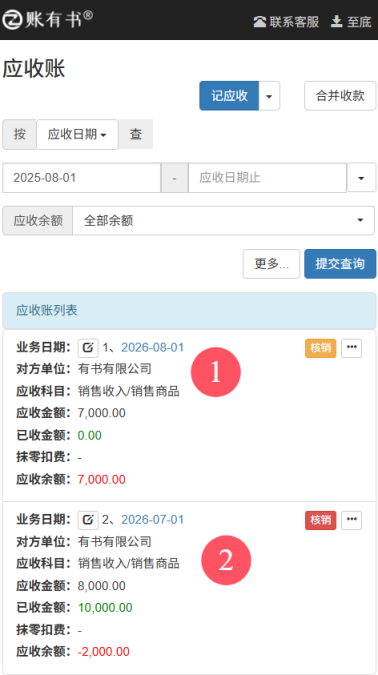Viewport: 378px width, 675px height.
Task: Click the 应收账列表 panel header
Action: point(189,311)
